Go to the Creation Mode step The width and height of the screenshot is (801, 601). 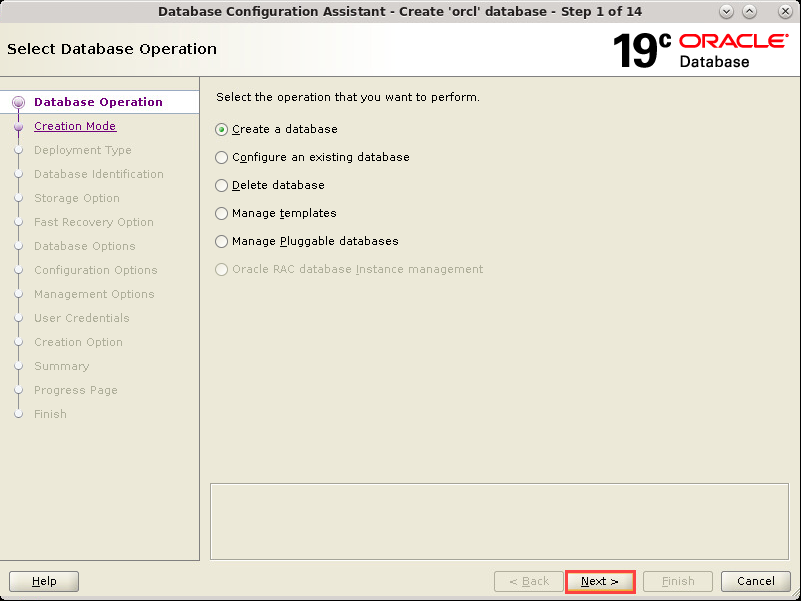pos(75,126)
